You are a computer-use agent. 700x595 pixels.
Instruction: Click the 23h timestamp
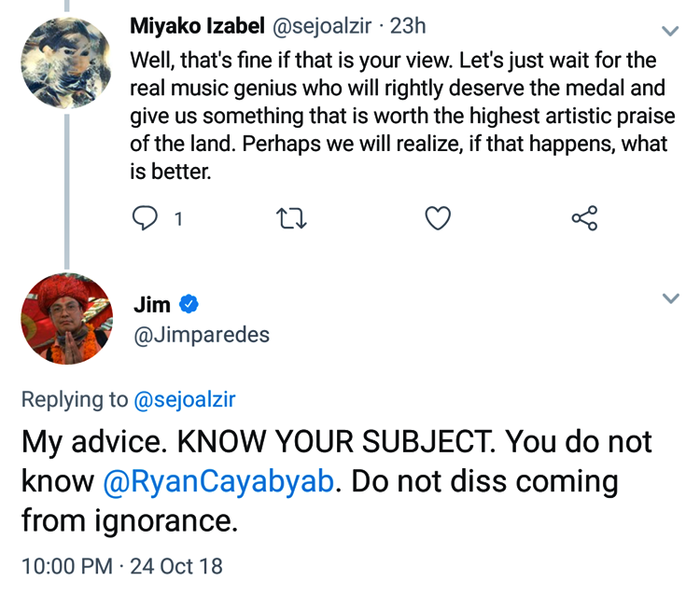point(408,26)
